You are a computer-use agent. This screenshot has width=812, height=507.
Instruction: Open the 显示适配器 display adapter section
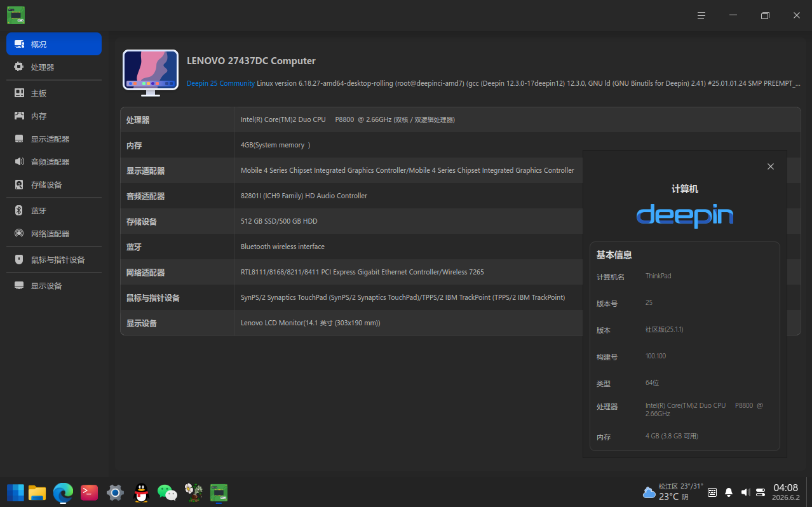54,139
